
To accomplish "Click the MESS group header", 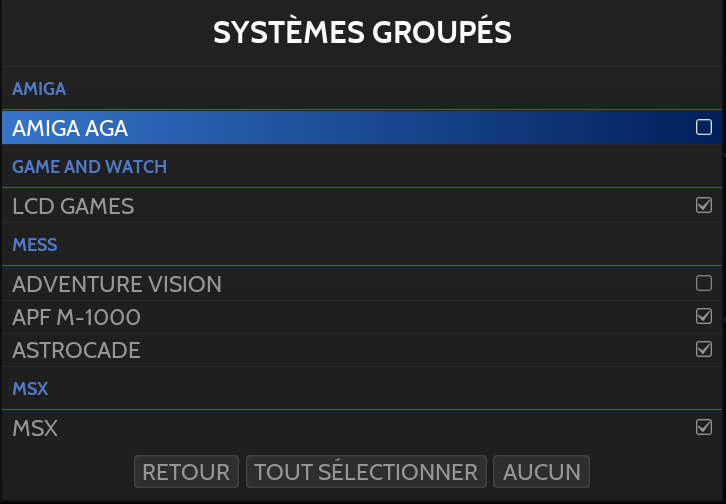I will pos(35,245).
